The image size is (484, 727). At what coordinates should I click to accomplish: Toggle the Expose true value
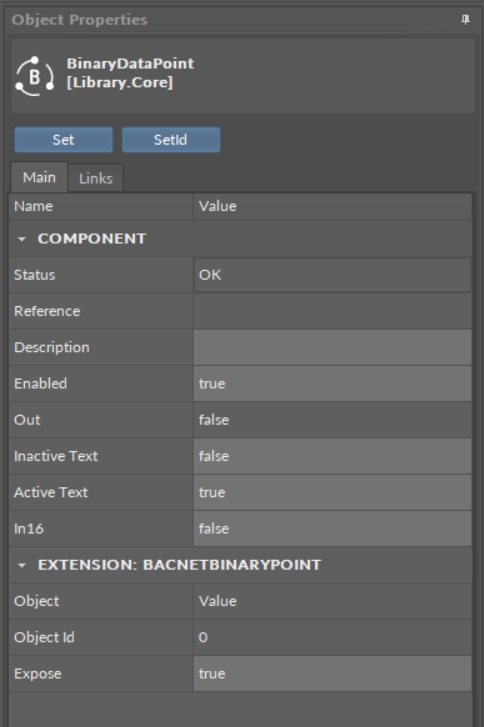(332, 674)
